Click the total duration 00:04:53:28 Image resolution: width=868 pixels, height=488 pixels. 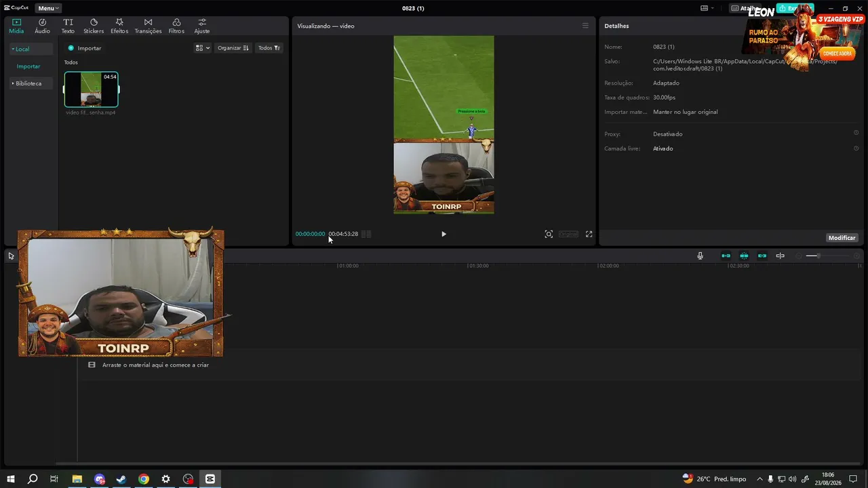pos(343,234)
